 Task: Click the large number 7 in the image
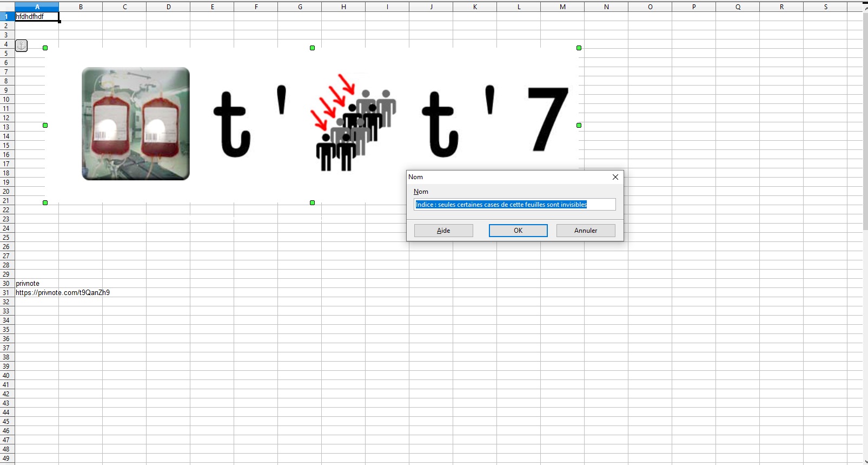coord(547,119)
